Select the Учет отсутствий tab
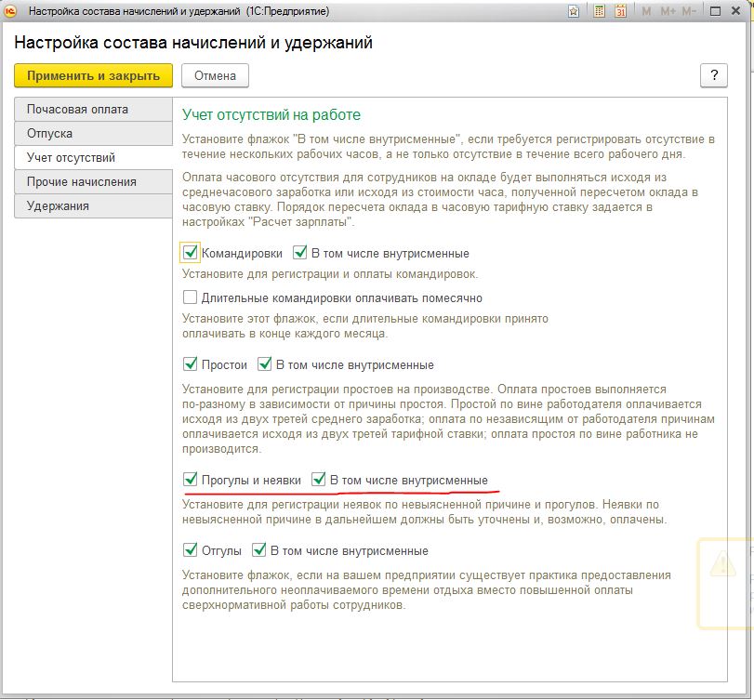This screenshot has height=700, width=754. pyautogui.click(x=93, y=157)
